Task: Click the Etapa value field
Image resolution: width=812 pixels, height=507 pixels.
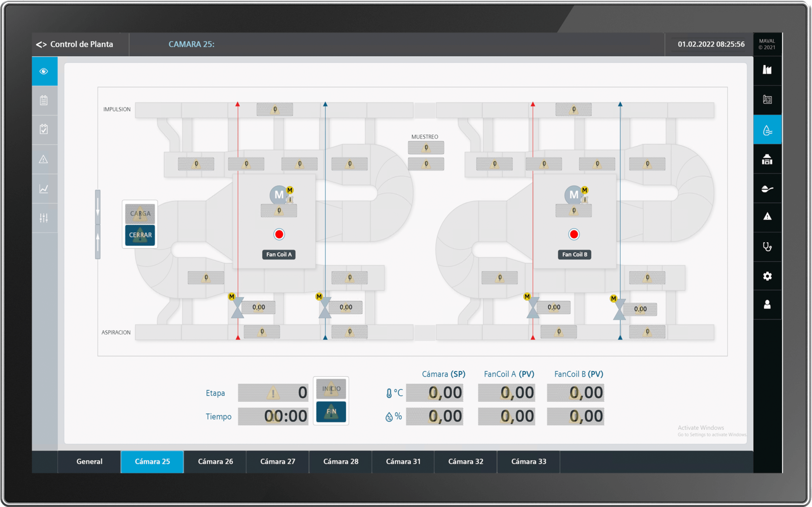Action: click(273, 392)
